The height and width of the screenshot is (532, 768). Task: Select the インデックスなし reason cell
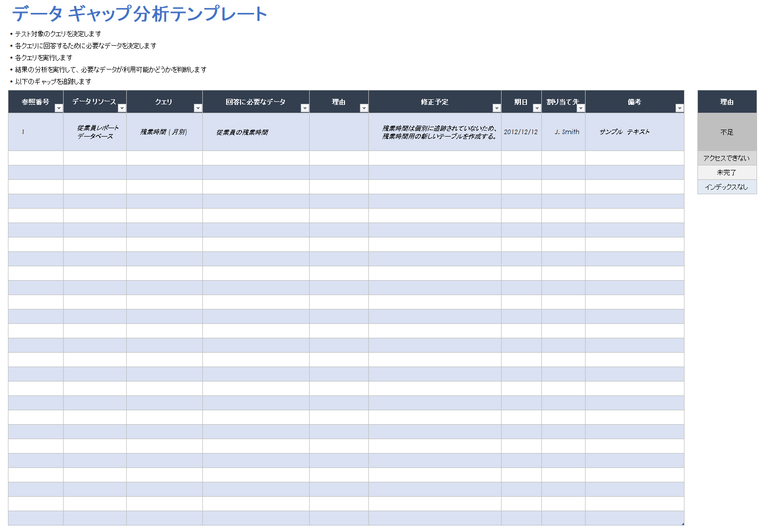pos(727,187)
